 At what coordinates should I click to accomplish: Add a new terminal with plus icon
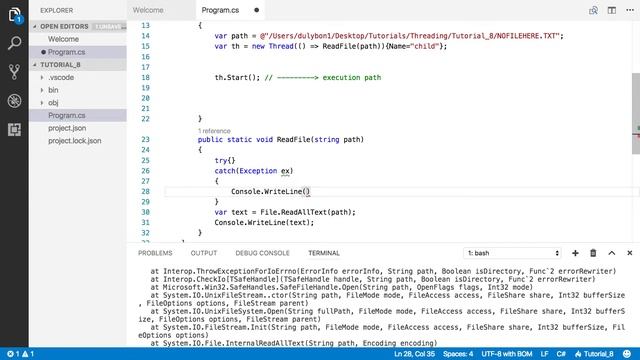575,253
